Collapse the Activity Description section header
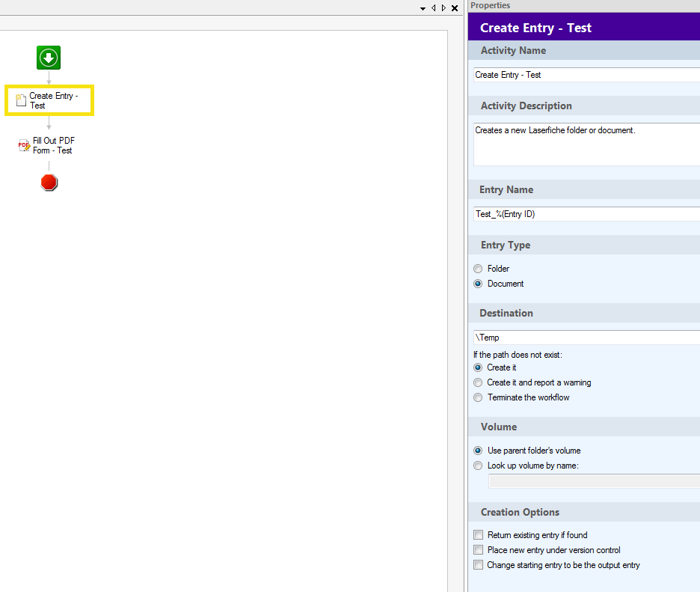The height and width of the screenshot is (592, 700). (x=584, y=106)
